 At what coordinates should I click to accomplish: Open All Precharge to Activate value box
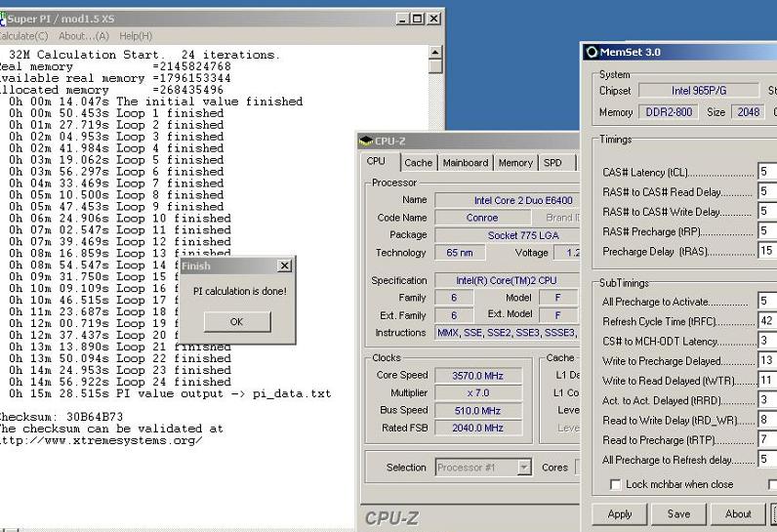point(767,302)
